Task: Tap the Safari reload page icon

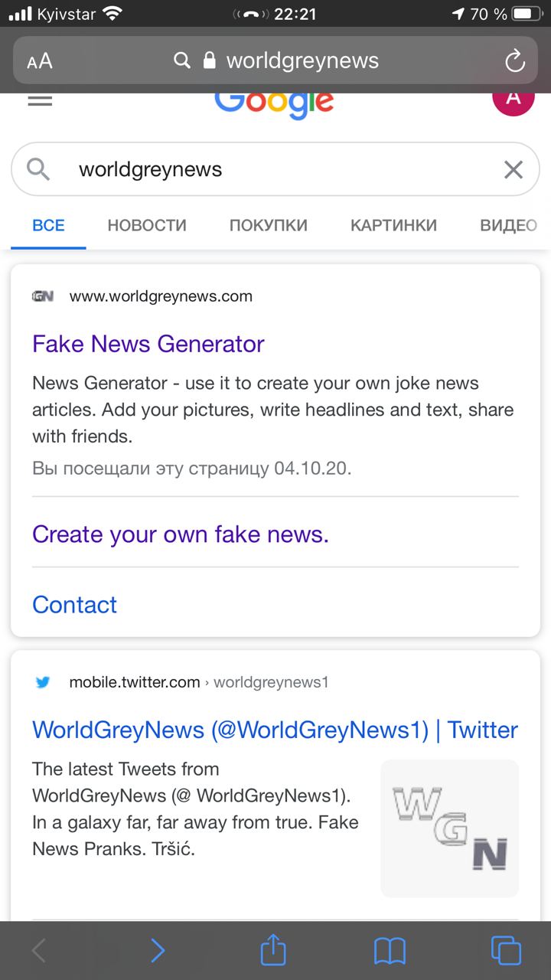Action: coord(515,60)
